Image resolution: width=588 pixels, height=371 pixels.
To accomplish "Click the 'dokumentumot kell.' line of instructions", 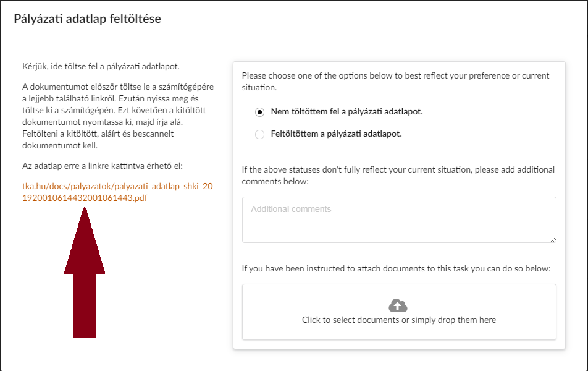I will click(60, 146).
